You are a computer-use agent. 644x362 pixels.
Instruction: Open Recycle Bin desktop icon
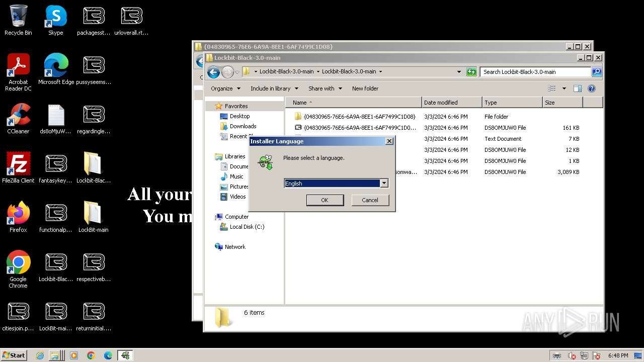point(18,21)
